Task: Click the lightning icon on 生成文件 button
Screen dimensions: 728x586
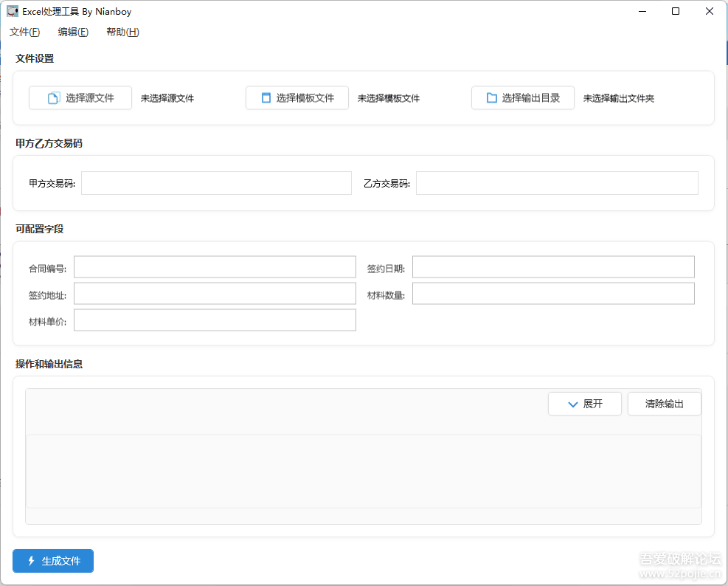Action: coord(31,561)
